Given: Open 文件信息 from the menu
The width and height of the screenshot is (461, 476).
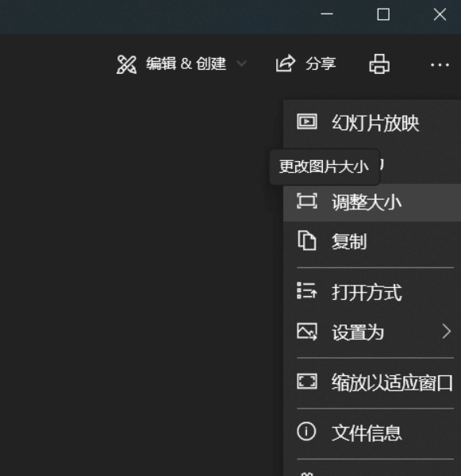Looking at the screenshot, I should coord(372,433).
